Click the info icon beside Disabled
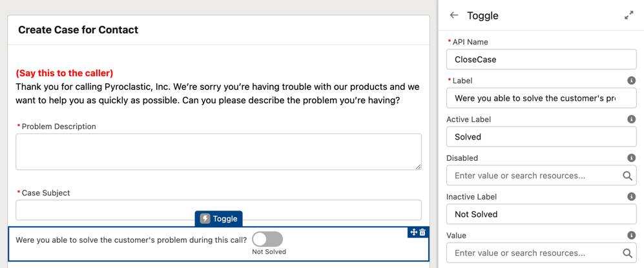Screen dimensions: 644x268 (x=632, y=158)
